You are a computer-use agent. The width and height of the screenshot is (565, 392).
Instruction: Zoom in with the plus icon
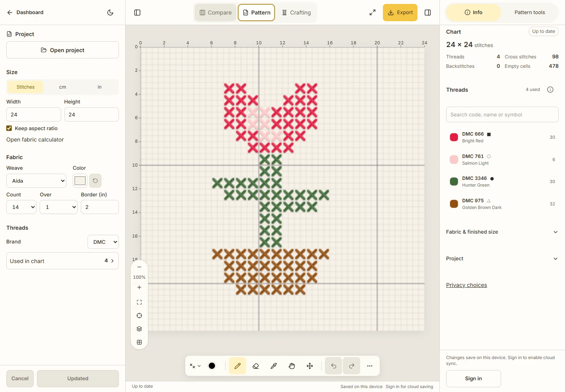(139, 287)
